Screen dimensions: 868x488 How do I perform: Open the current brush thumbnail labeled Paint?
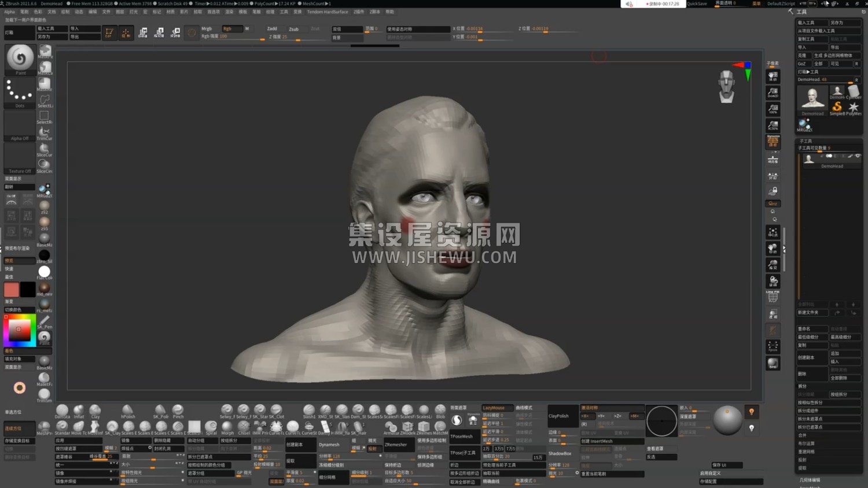click(x=20, y=59)
